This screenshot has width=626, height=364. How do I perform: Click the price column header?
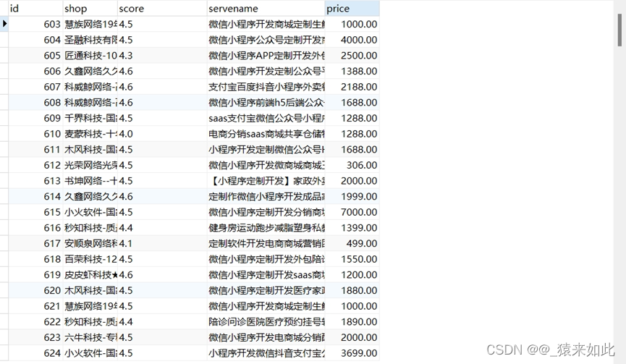tap(352, 9)
